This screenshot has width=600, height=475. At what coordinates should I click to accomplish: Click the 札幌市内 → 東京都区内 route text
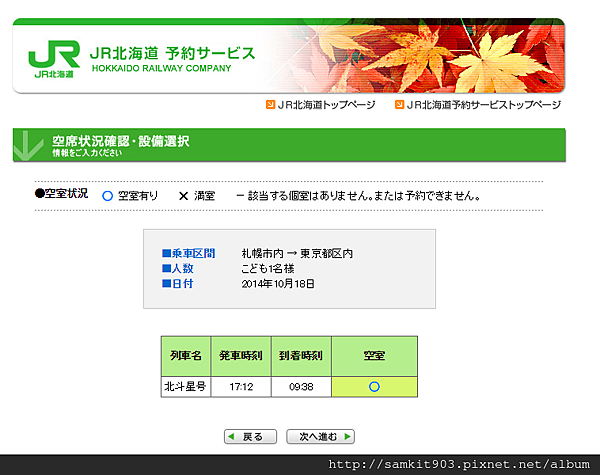297,253
